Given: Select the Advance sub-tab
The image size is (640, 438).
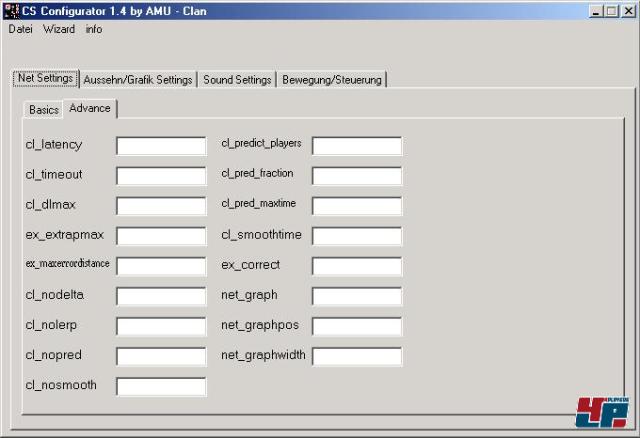Looking at the screenshot, I should (90, 108).
